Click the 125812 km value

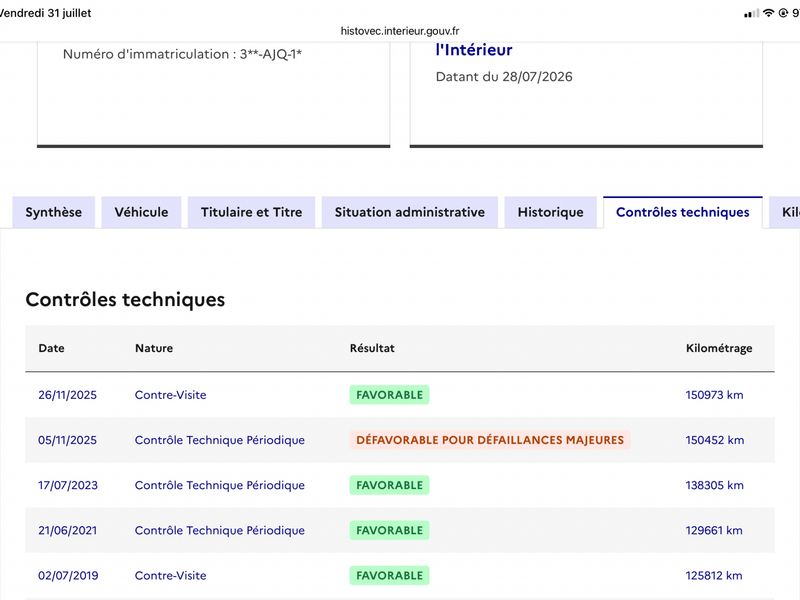pos(714,576)
